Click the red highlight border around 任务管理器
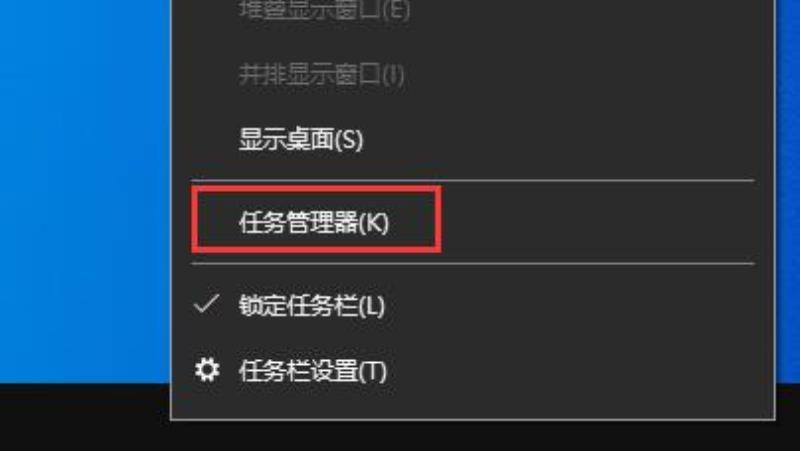This screenshot has height=451, width=800. pyautogui.click(x=316, y=188)
